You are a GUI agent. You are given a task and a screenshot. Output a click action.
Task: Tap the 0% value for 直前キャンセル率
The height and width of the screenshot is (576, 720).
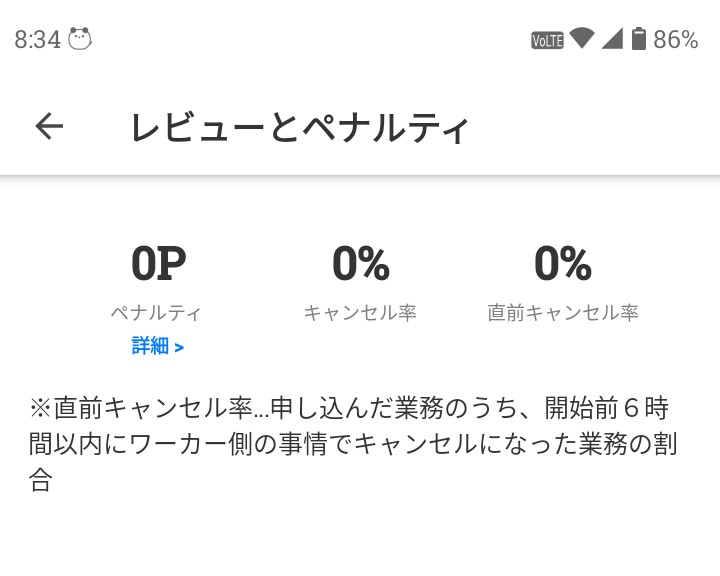pyautogui.click(x=562, y=264)
